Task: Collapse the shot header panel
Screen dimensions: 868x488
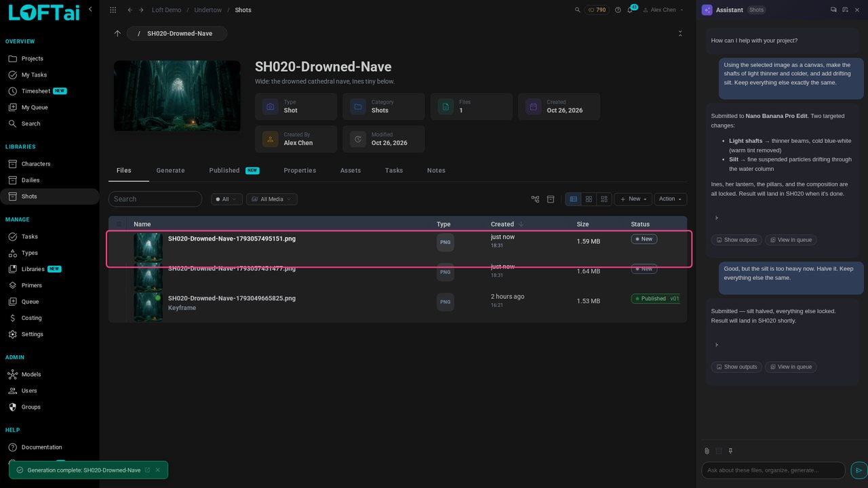Action: 680,33
